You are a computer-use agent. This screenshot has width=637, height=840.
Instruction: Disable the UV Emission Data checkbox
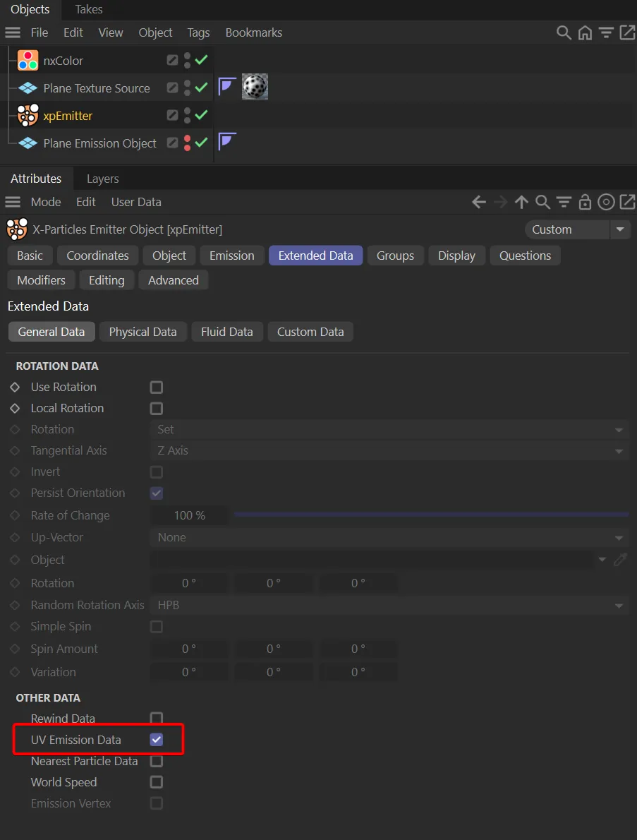(x=157, y=740)
